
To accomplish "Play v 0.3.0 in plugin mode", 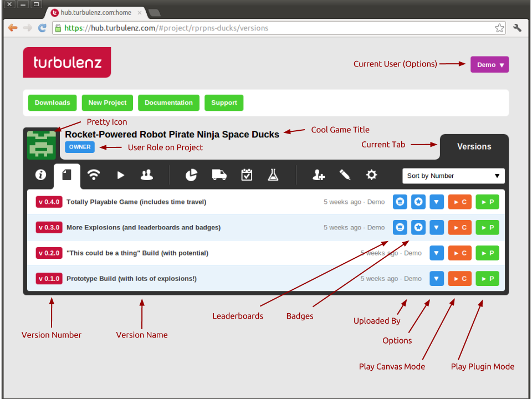I will point(487,227).
